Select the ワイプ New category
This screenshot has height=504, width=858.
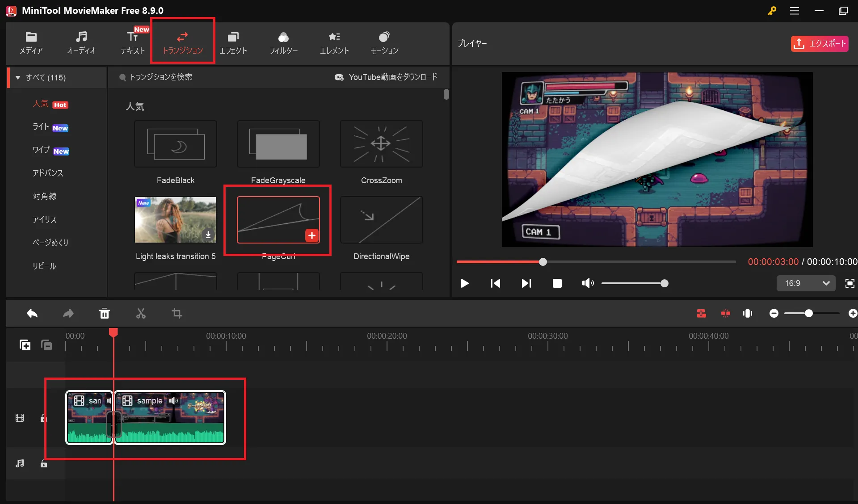[x=50, y=151]
